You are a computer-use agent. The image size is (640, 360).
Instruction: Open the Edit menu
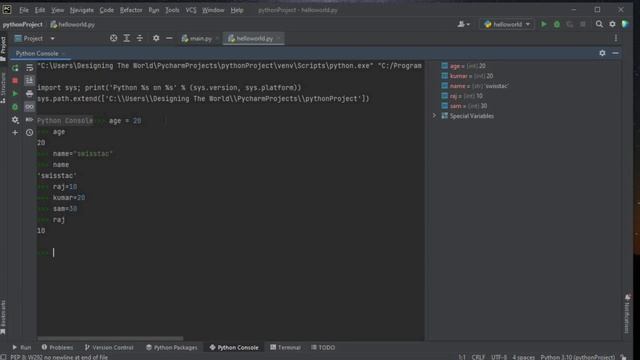coord(40,10)
